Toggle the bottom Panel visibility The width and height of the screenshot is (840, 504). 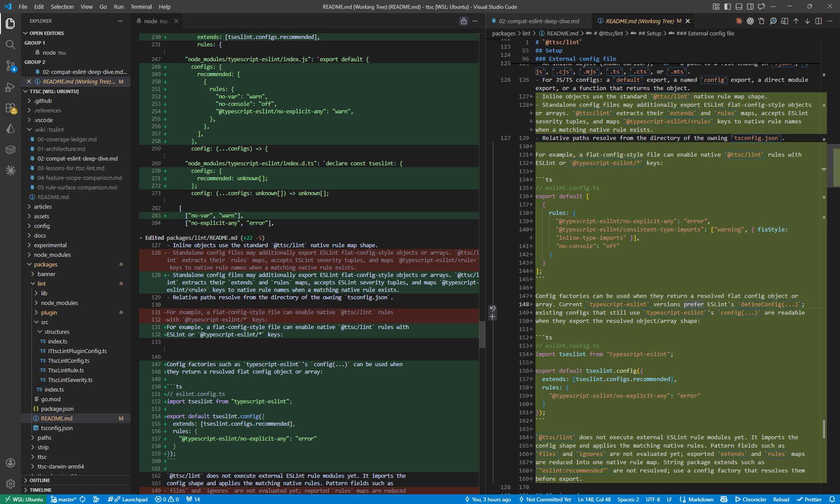tap(739, 7)
